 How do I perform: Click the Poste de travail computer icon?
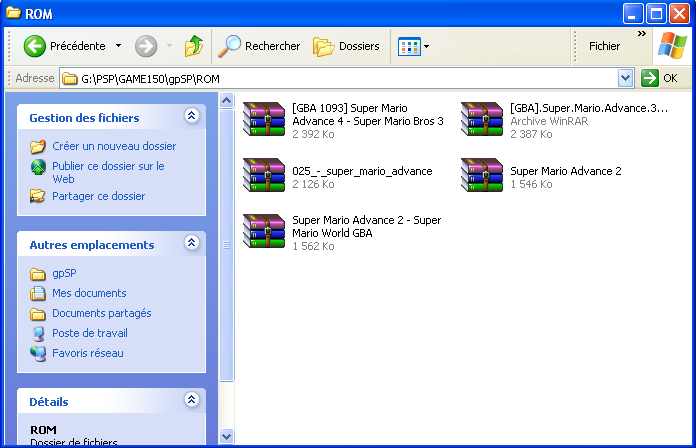coord(39,334)
